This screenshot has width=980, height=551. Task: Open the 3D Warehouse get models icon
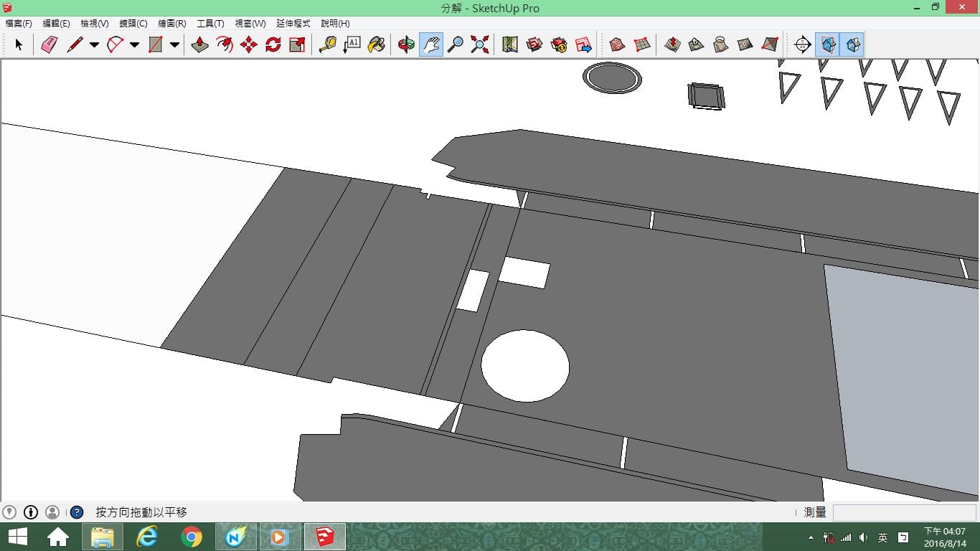tap(534, 44)
